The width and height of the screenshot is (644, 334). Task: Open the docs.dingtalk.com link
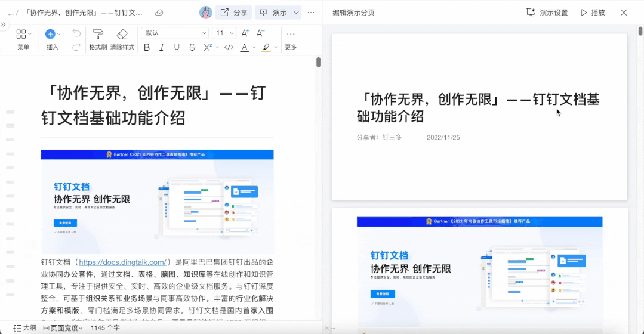(122, 262)
